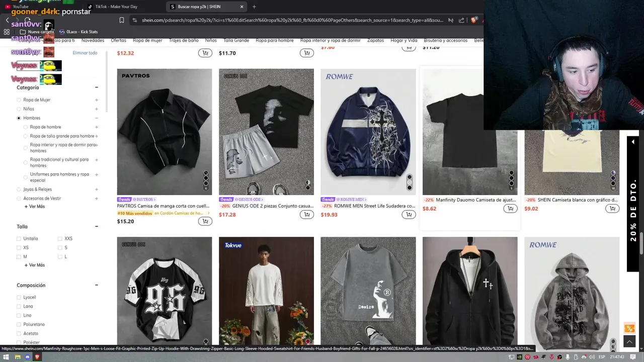This screenshot has width=644, height=362.
Task: Check the XXS size checkbox
Action: click(60, 239)
